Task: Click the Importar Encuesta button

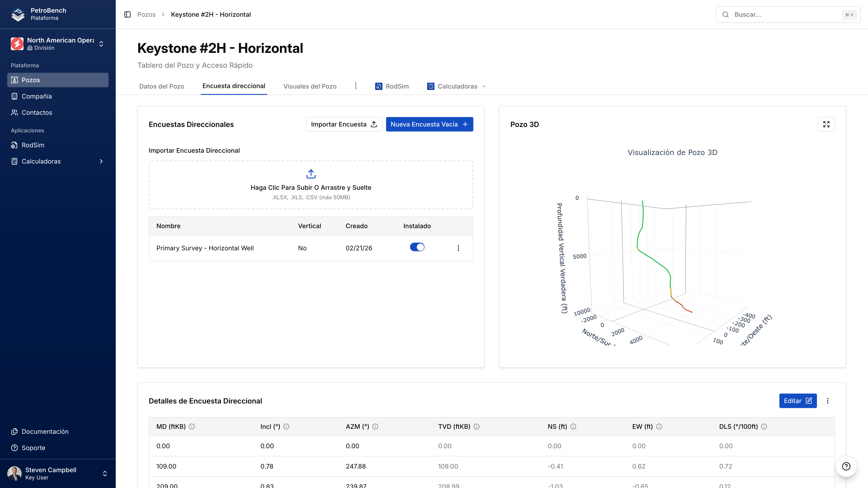Action: tap(344, 124)
